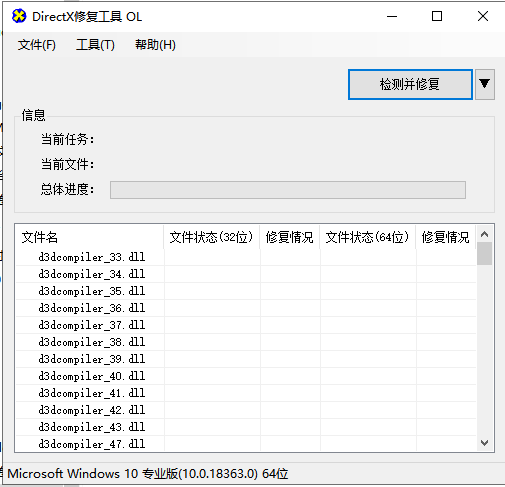Select the d3dcompiler_40.dll row

click(x=246, y=376)
